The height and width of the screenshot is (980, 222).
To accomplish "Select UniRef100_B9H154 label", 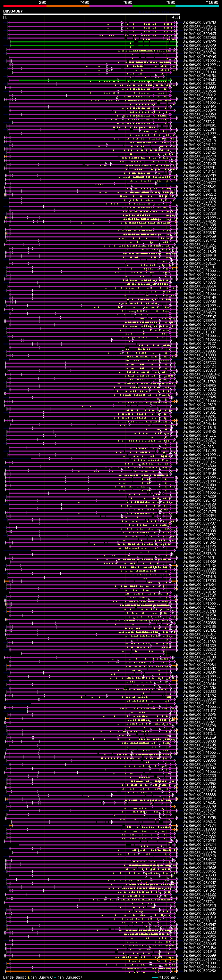I will pyautogui.click(x=199, y=76).
